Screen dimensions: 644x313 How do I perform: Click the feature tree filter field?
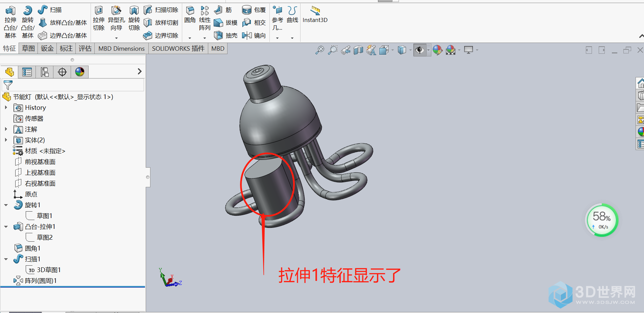[73, 85]
